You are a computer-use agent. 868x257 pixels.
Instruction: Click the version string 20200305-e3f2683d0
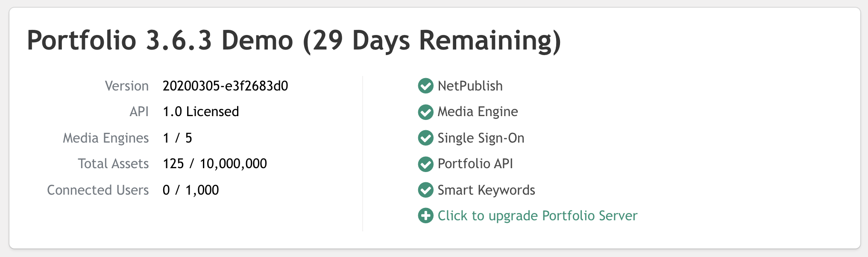(225, 86)
